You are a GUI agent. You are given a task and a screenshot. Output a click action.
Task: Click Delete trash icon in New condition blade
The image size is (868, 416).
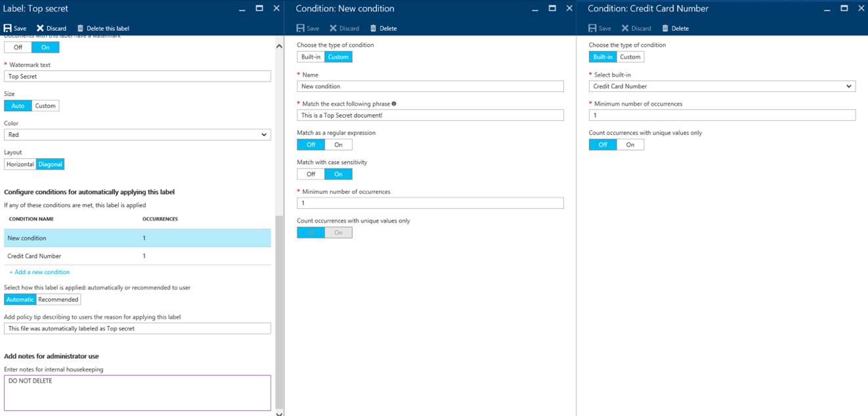tap(374, 28)
